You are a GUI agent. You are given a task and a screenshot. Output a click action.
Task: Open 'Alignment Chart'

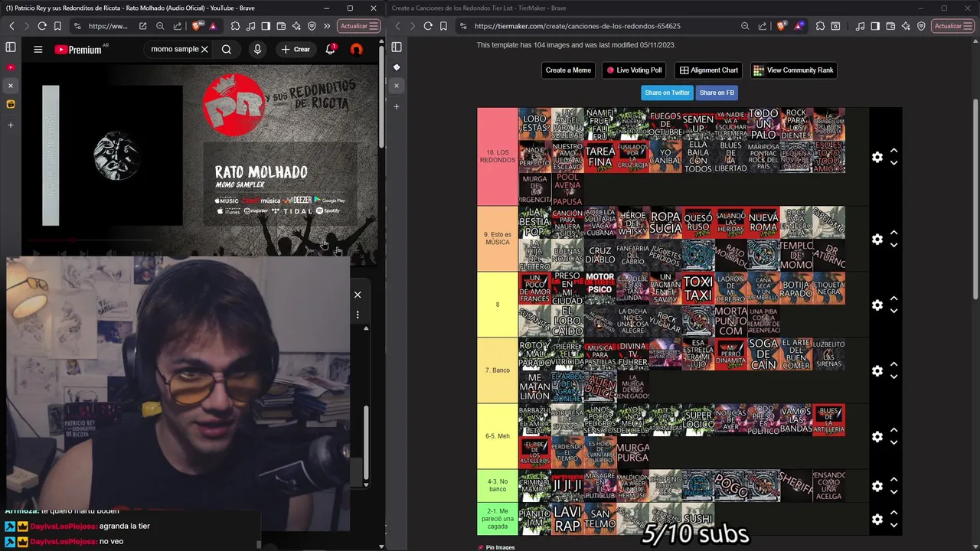coord(709,70)
